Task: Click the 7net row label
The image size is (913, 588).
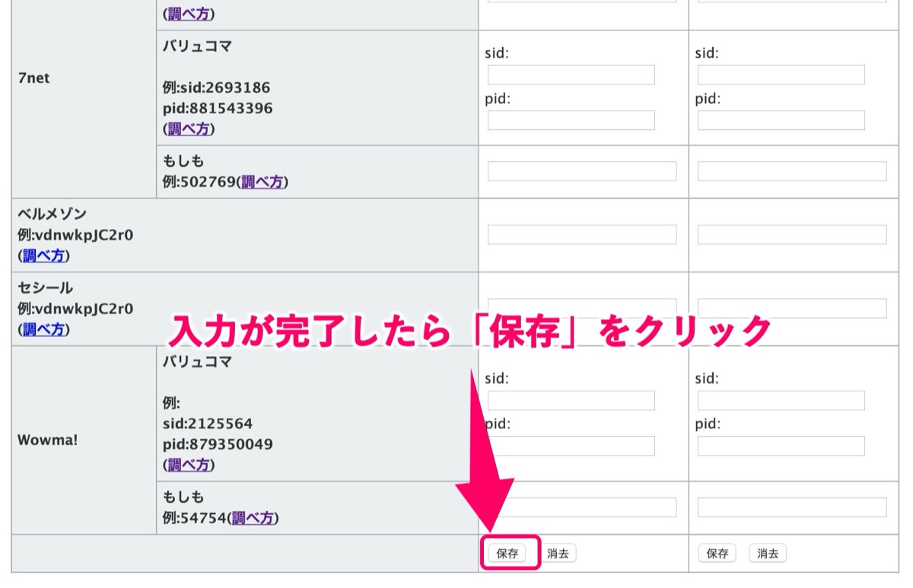Action: [33, 78]
